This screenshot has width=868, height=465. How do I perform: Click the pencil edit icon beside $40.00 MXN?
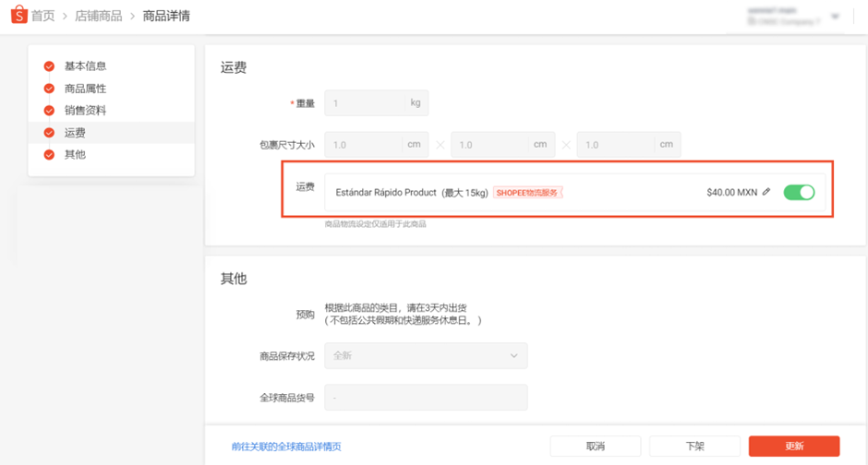[x=766, y=192]
